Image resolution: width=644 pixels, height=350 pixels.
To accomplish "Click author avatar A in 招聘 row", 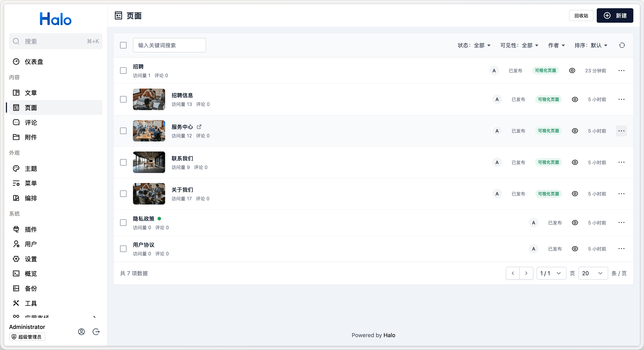I will [494, 71].
